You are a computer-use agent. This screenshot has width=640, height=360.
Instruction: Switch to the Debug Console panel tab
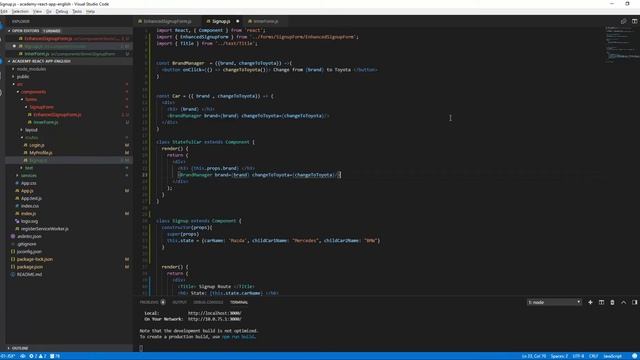(208, 302)
